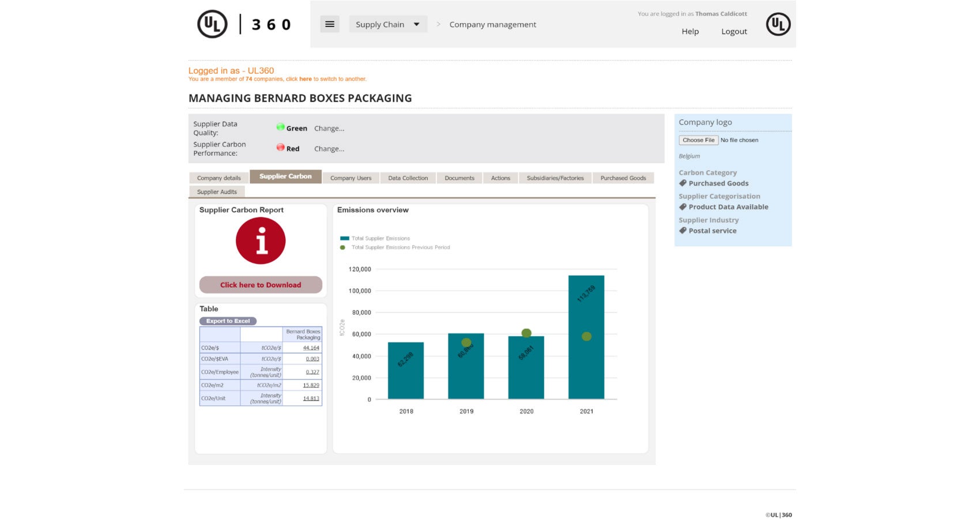980x519 pixels.
Task: Click the red info icon in Supplier Carbon Report
Action: [x=261, y=241]
